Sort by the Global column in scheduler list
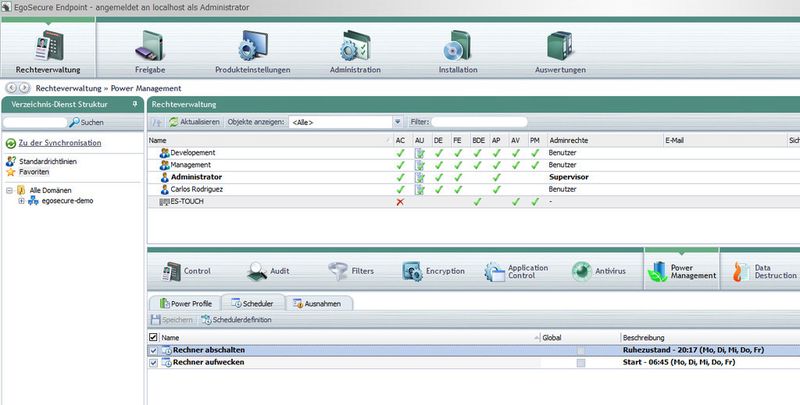The height and width of the screenshot is (405, 800). [580, 338]
